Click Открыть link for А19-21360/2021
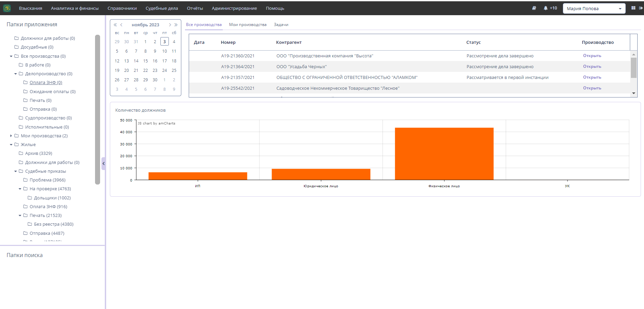Image resolution: width=644 pixels, height=309 pixels. [592, 56]
